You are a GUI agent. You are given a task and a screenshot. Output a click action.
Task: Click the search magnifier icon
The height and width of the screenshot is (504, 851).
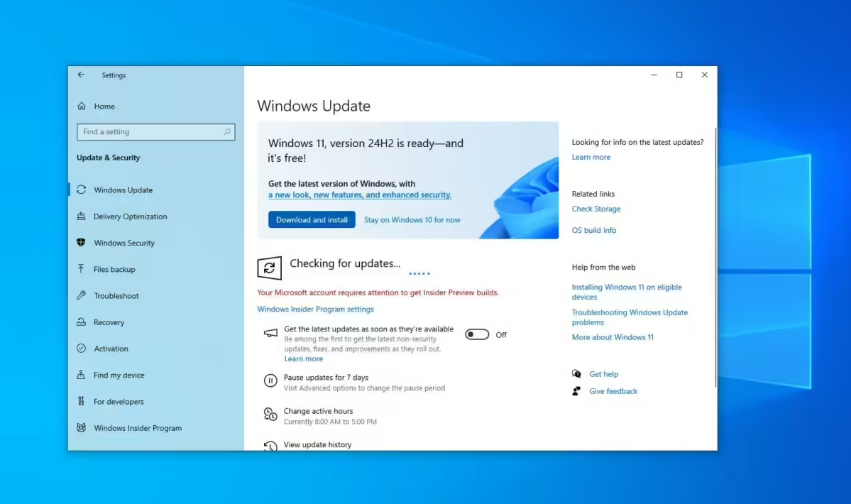click(x=227, y=132)
